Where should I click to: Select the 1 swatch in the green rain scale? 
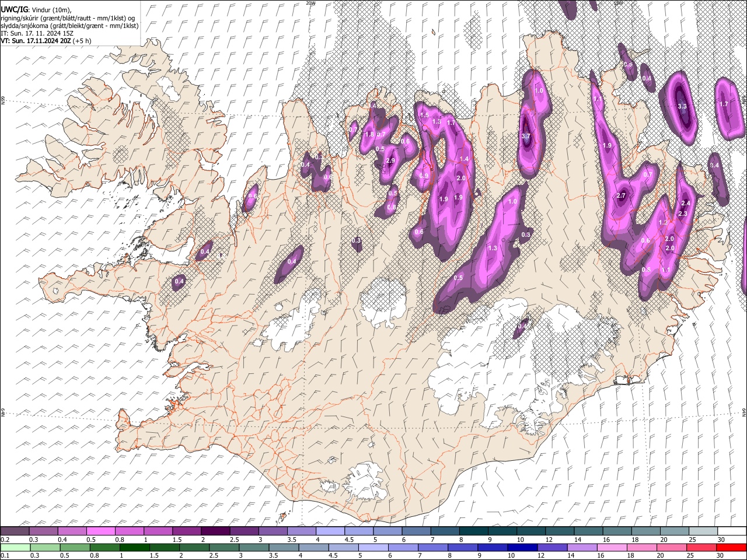click(x=134, y=547)
